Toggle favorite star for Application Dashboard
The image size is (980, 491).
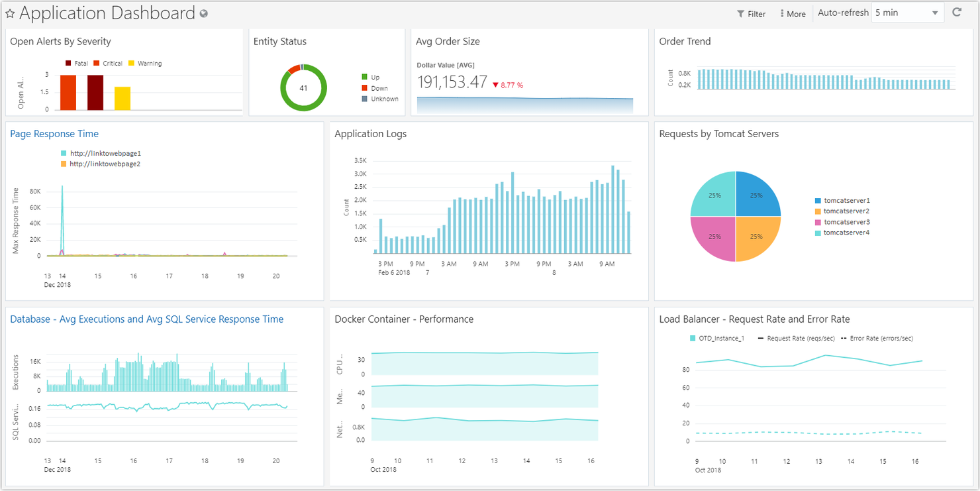click(x=9, y=12)
